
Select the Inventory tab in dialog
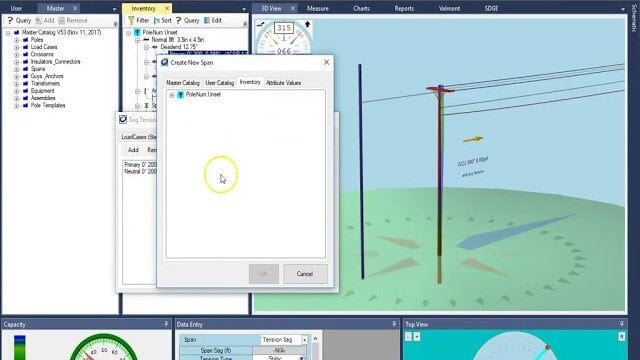250,82
